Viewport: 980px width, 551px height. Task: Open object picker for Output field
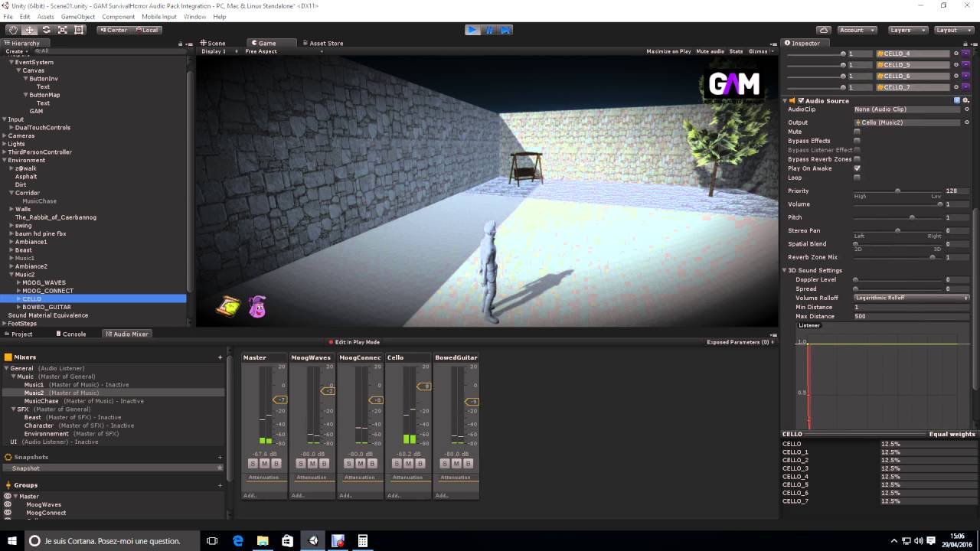966,122
